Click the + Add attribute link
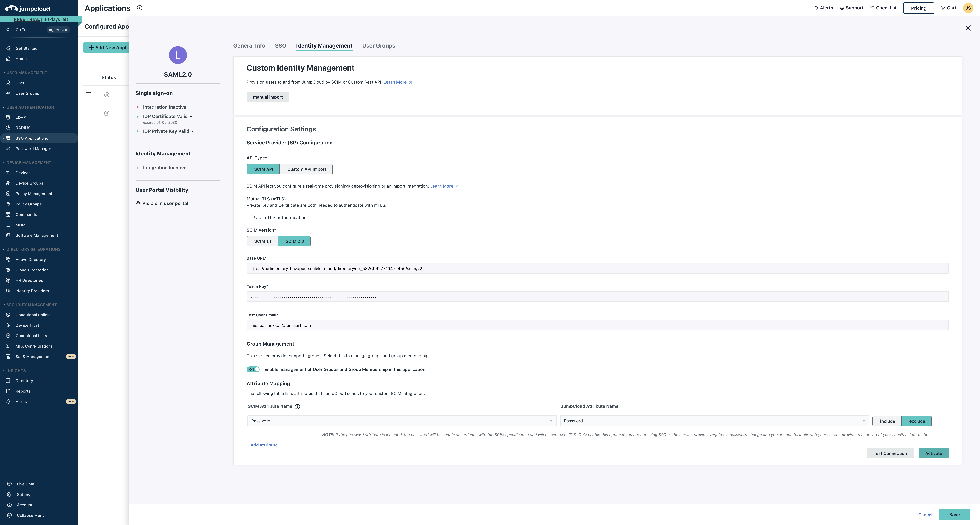Viewport: 980px width, 525px height. [262, 445]
